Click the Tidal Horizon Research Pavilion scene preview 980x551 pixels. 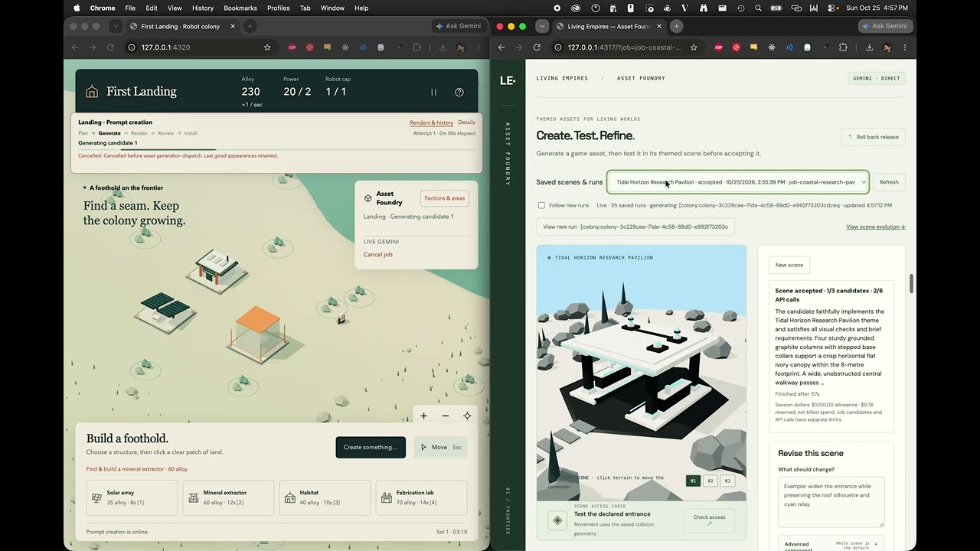click(642, 373)
